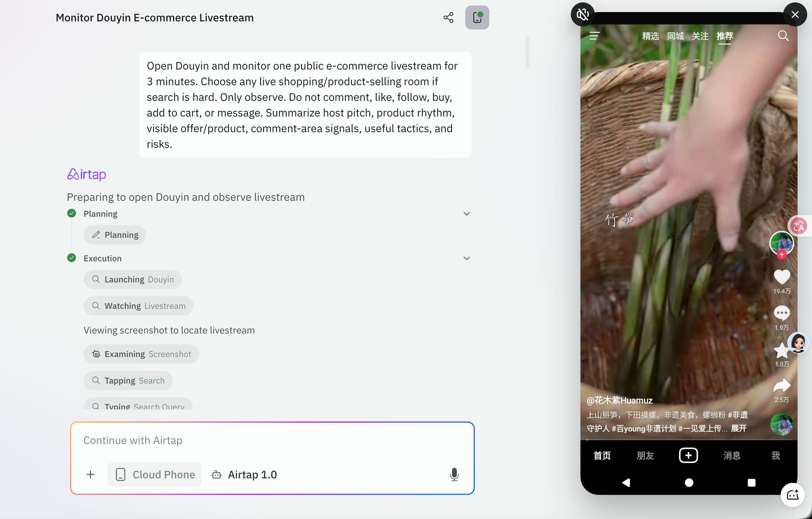Go to the 首页 home tab

(x=602, y=456)
